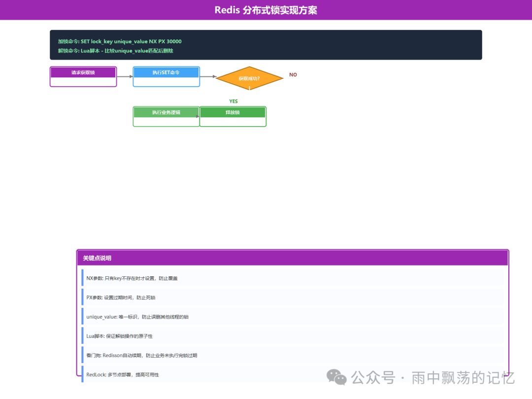532x399 pixels.
Task: Click the orange 获取成功? decision diamond
Action: coord(250,77)
